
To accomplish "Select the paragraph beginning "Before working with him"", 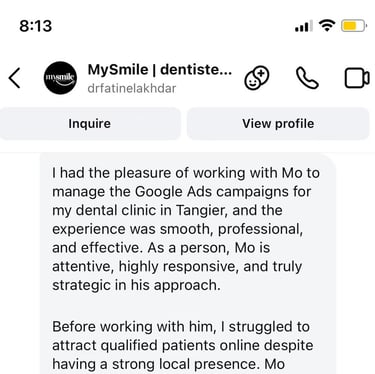I will (x=183, y=345).
